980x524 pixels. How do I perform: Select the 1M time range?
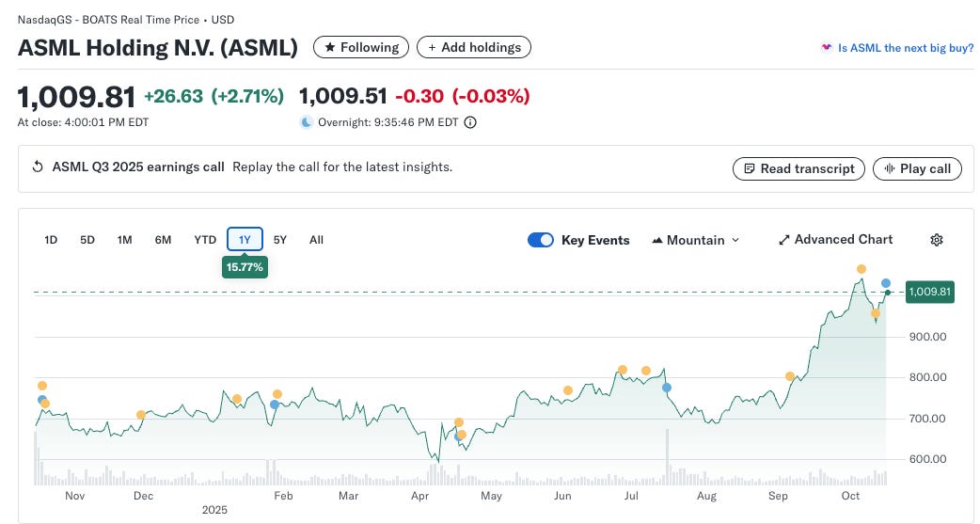(x=124, y=240)
